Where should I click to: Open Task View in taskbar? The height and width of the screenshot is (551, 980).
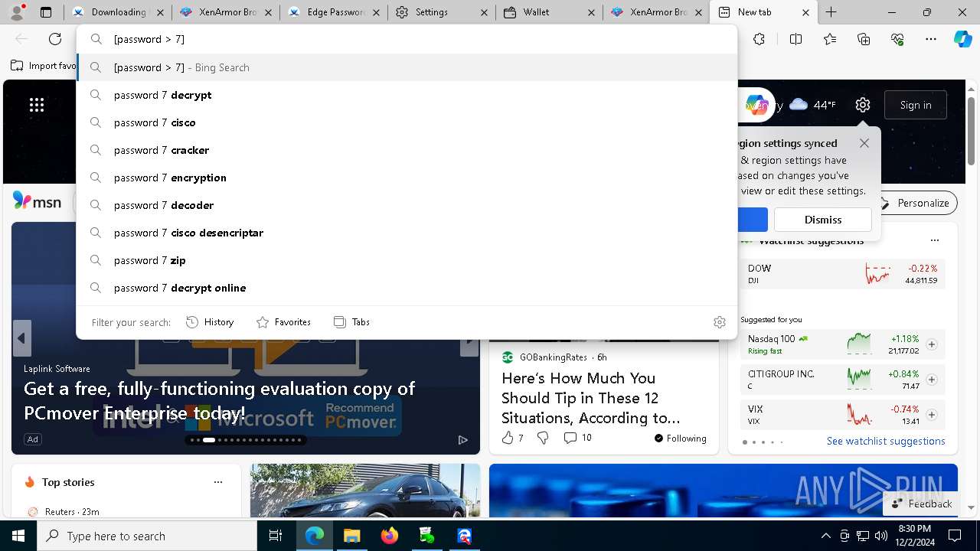tap(276, 536)
